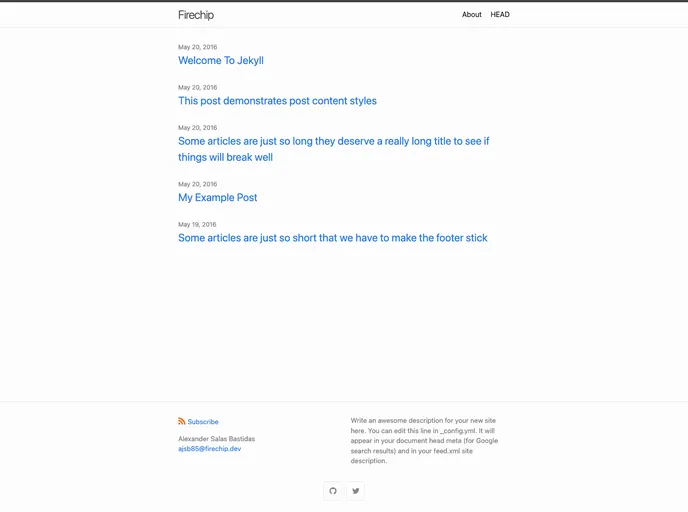Click the ajsb85@firechip.dev email link
Screen dimensions: 688x512
click(x=209, y=449)
